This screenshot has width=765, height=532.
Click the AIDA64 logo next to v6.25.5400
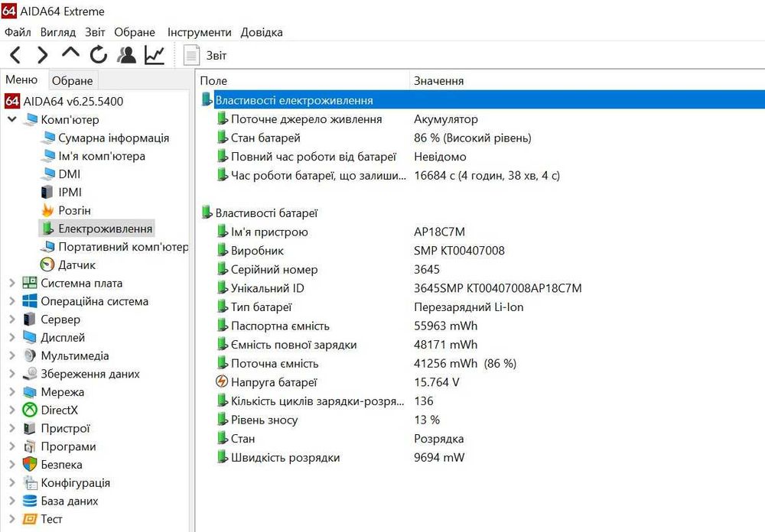(x=11, y=102)
